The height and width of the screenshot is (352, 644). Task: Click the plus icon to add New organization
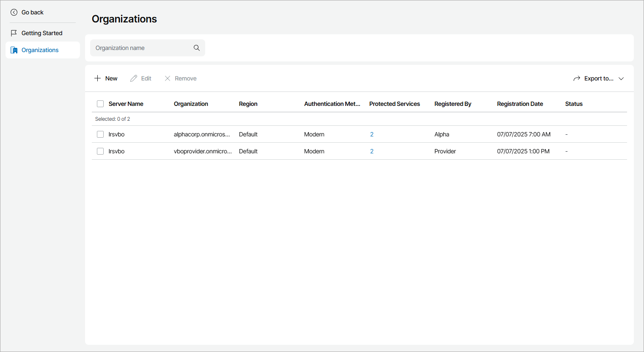tap(98, 78)
